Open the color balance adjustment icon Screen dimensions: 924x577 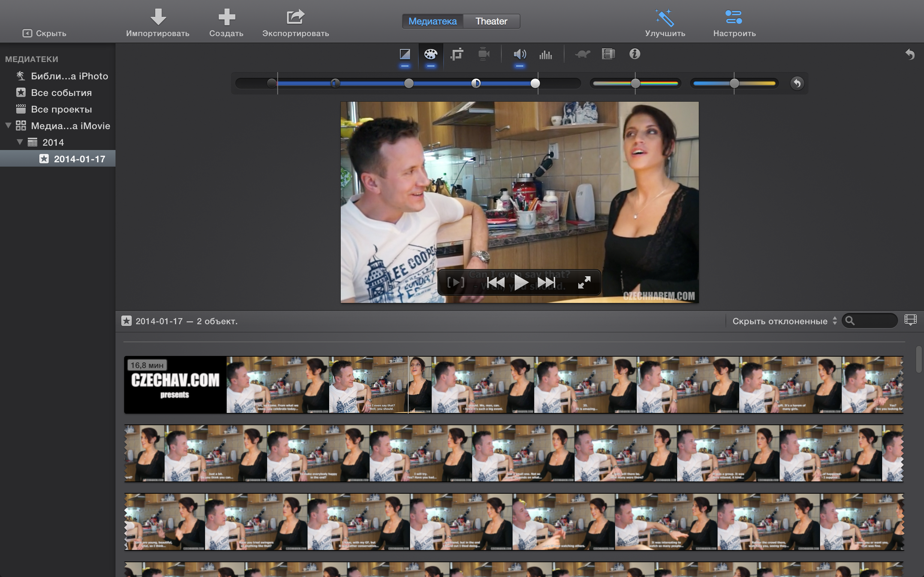[405, 54]
